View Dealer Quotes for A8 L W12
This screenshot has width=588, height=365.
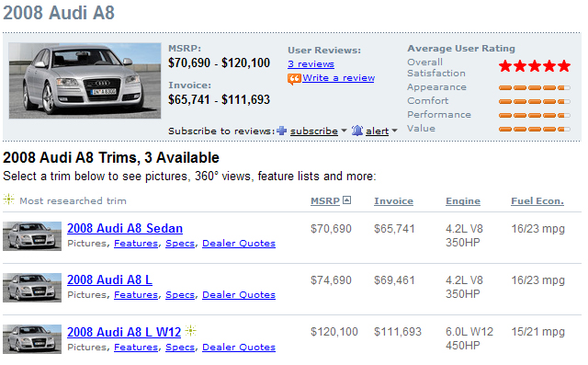(239, 348)
